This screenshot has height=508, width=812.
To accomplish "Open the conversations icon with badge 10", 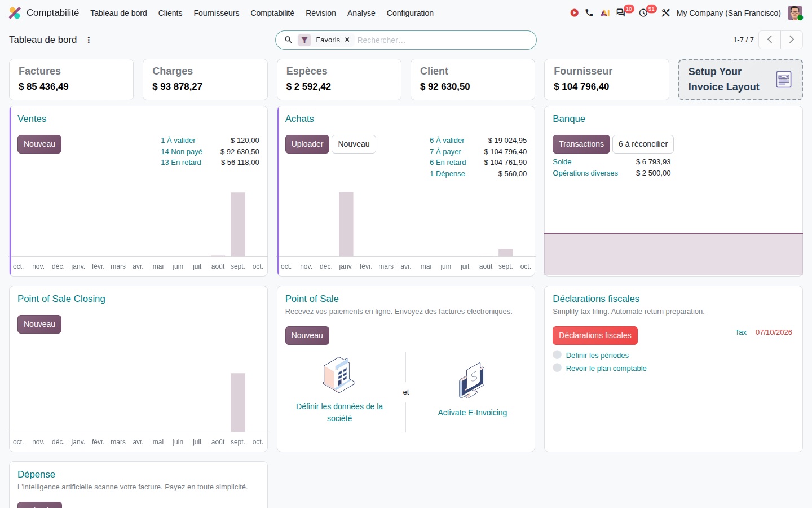I will (621, 12).
